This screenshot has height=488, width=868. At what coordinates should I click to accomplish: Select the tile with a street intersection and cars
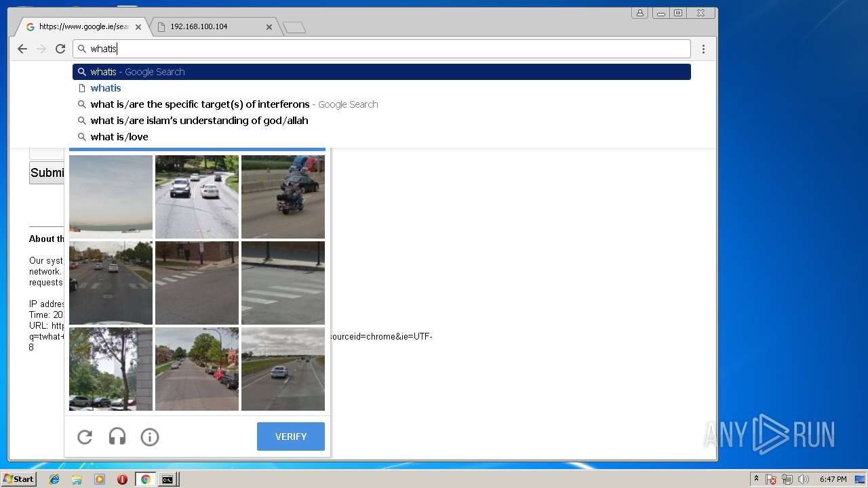click(111, 283)
